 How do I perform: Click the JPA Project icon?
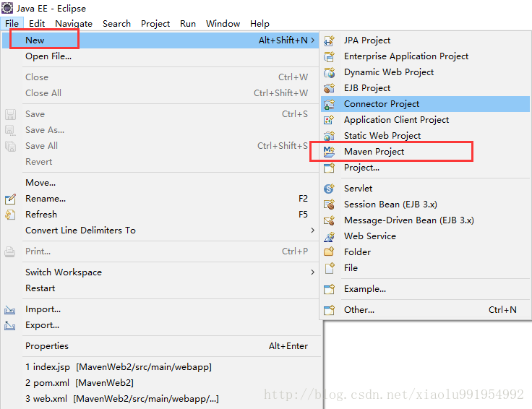click(329, 40)
